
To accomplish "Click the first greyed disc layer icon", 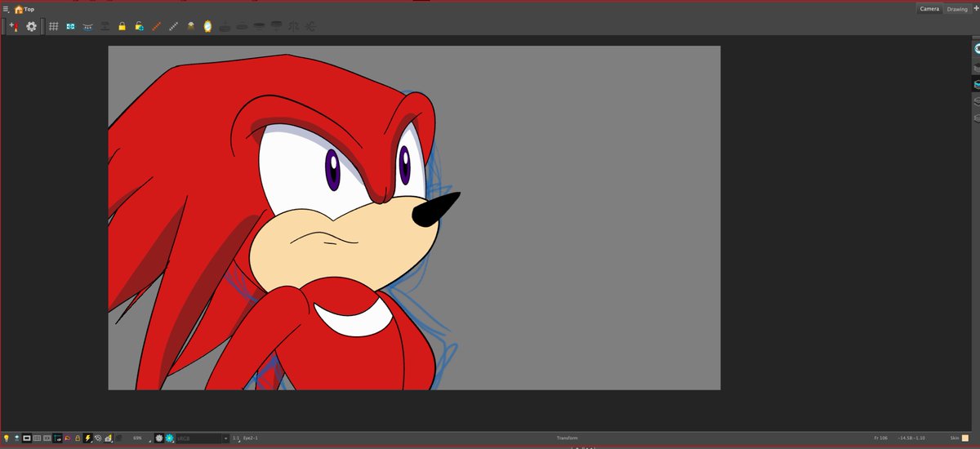I will 225,26.
